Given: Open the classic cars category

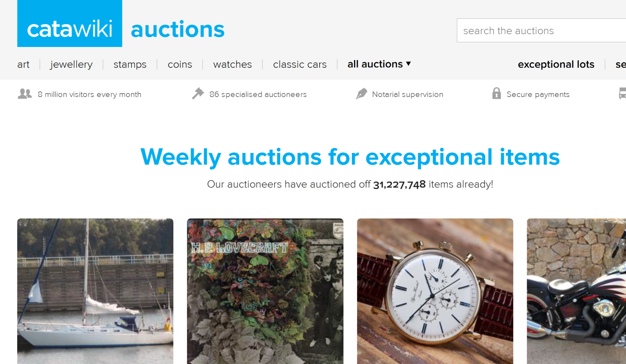Looking at the screenshot, I should 300,64.
